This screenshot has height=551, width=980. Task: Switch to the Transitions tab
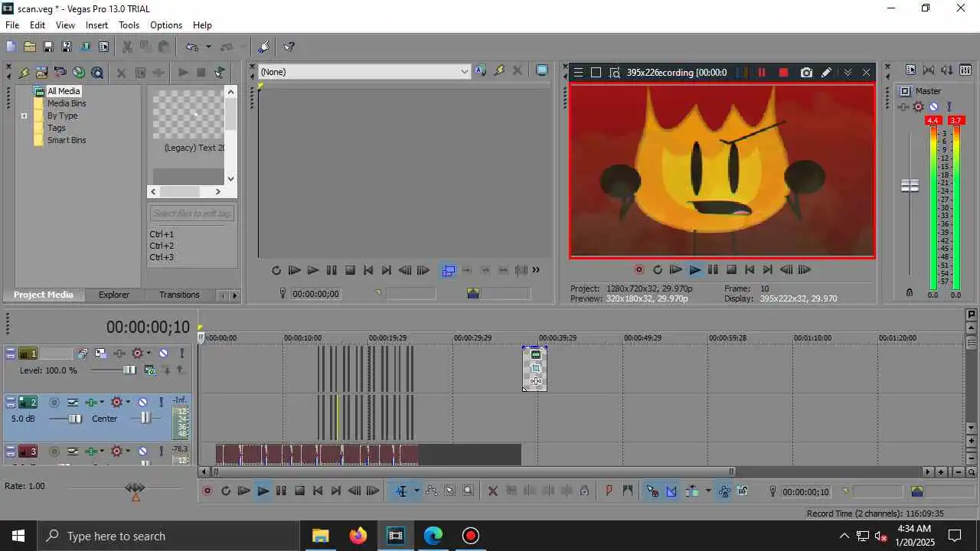pyautogui.click(x=179, y=295)
